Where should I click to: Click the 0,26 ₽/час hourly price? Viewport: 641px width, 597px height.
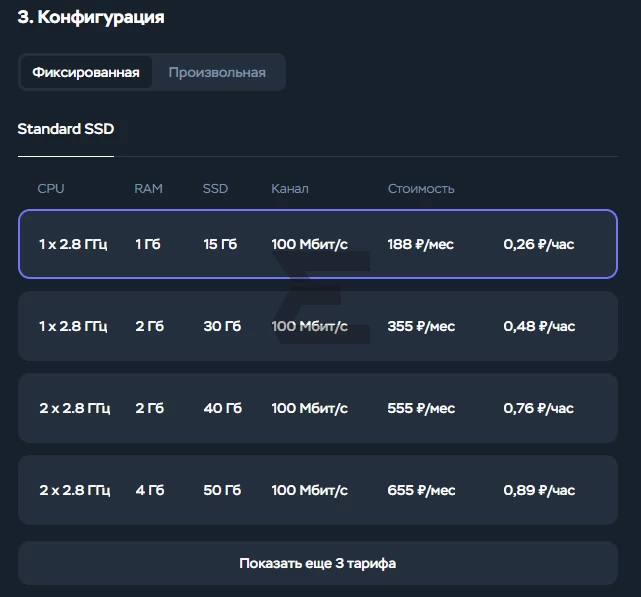539,244
